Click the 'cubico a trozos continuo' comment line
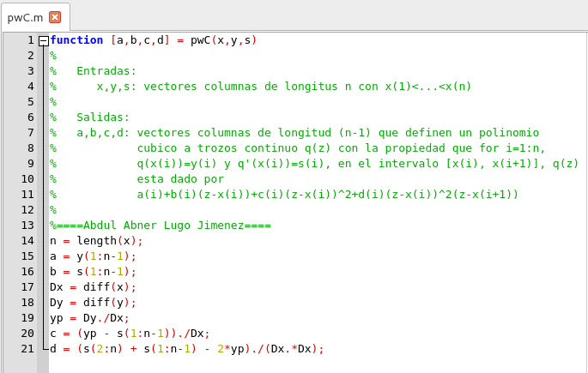The image size is (588, 373). tap(341, 148)
